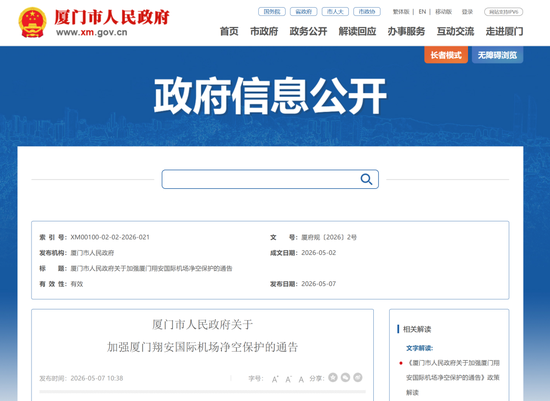
Task: Open the 政务公开 menu
Action: click(308, 32)
